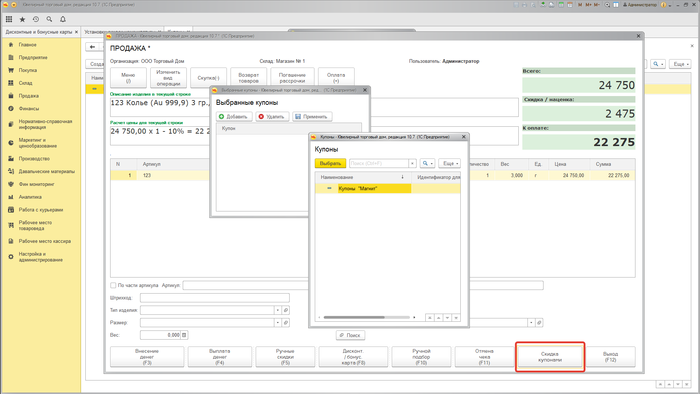Click the horizontal scrollbar in Купоны list

(x=354, y=317)
